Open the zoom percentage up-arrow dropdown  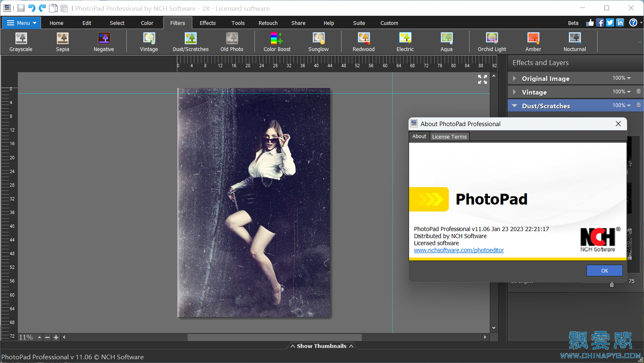click(x=39, y=337)
